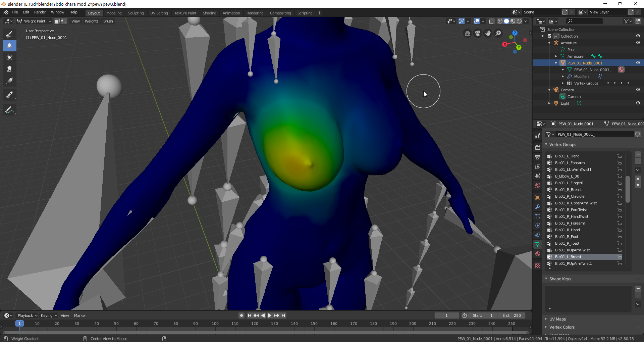Image resolution: width=644 pixels, height=342 pixels.
Task: Open the Weights menu
Action: coord(92,21)
